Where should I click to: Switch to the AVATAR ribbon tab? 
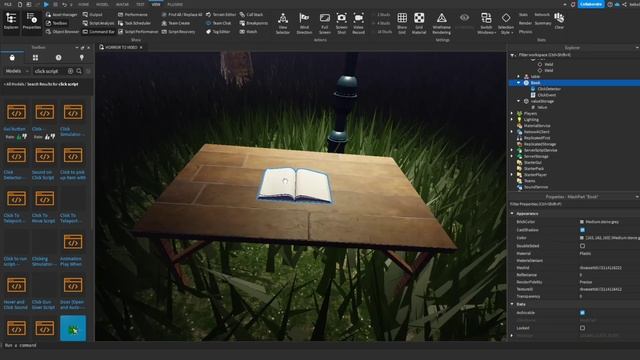122,4
